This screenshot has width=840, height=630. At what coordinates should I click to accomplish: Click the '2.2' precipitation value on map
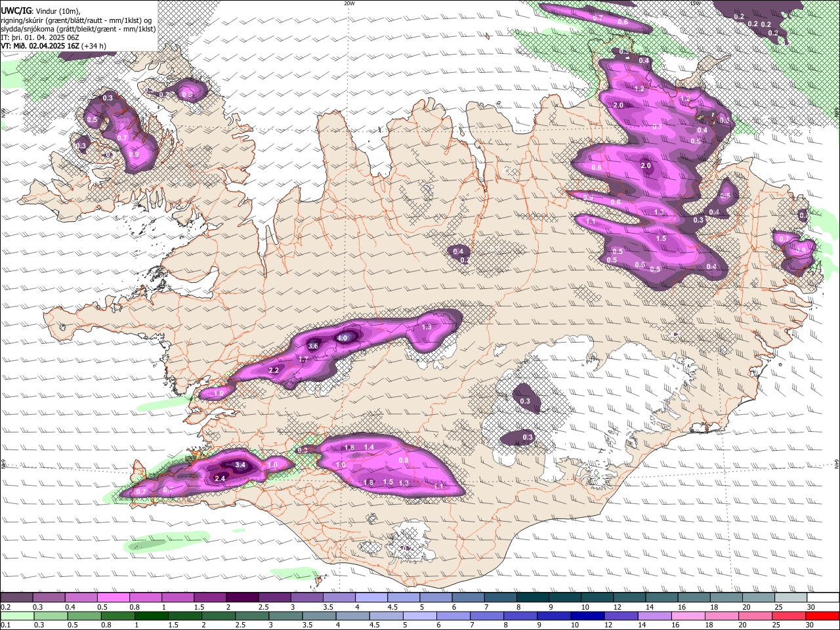(274, 371)
